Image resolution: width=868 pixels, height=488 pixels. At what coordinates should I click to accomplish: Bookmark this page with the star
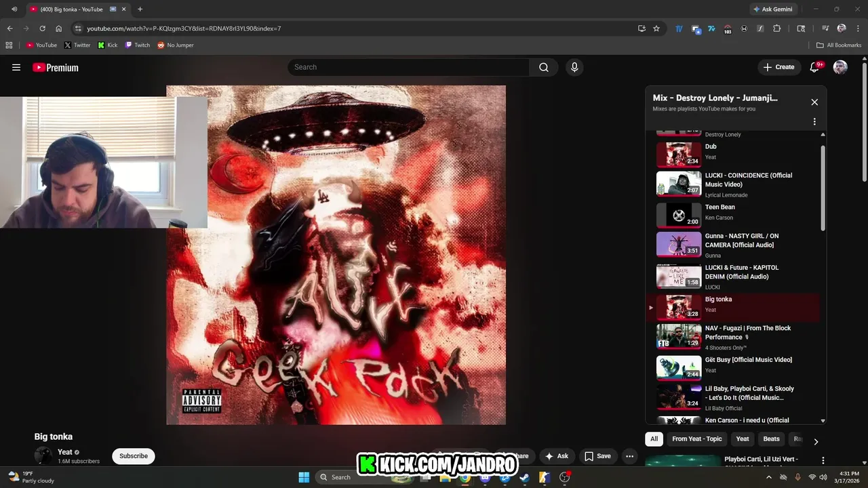[x=656, y=28]
